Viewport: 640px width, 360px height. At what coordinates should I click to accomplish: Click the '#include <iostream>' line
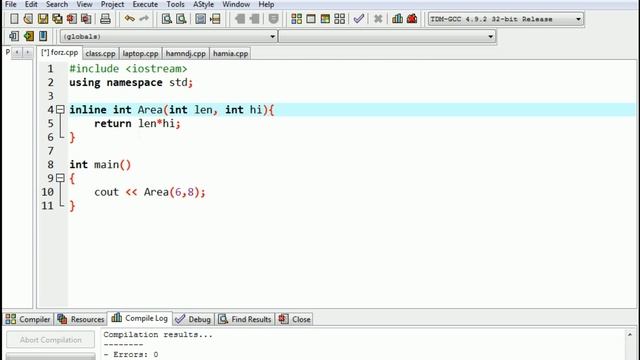[x=128, y=69]
